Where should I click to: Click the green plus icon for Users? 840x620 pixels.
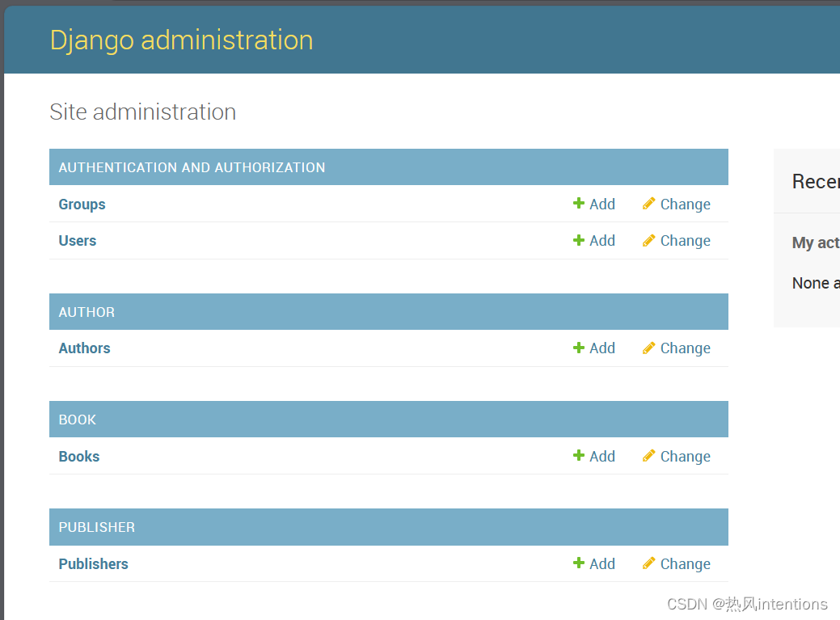pyautogui.click(x=579, y=240)
